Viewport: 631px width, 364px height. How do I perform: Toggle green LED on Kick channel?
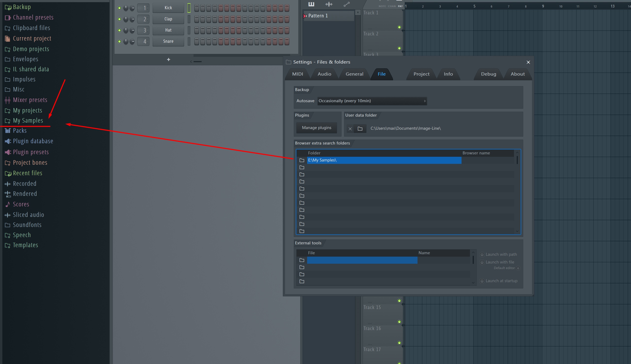(120, 7)
